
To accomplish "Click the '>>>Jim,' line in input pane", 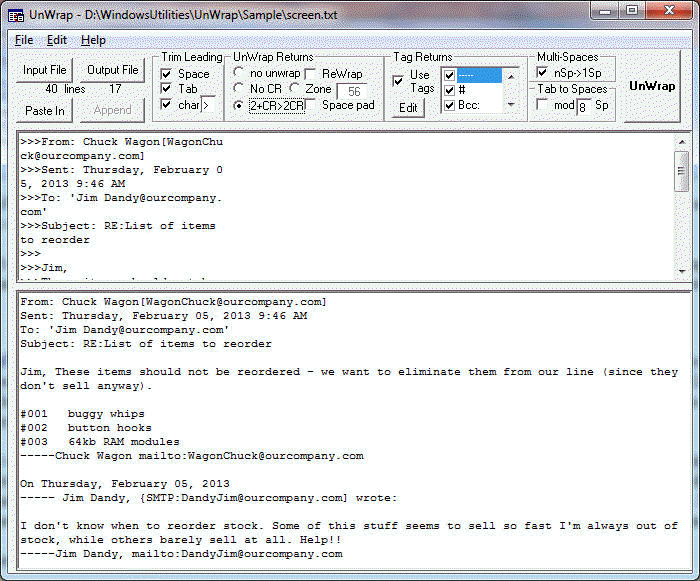I will (44, 268).
